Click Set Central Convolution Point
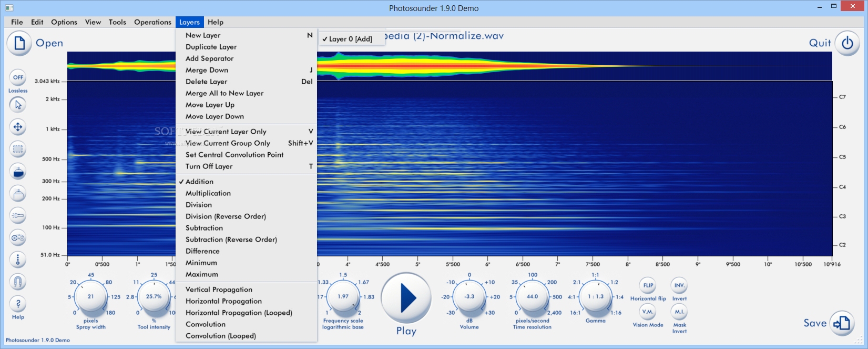This screenshot has width=868, height=349. point(246,155)
